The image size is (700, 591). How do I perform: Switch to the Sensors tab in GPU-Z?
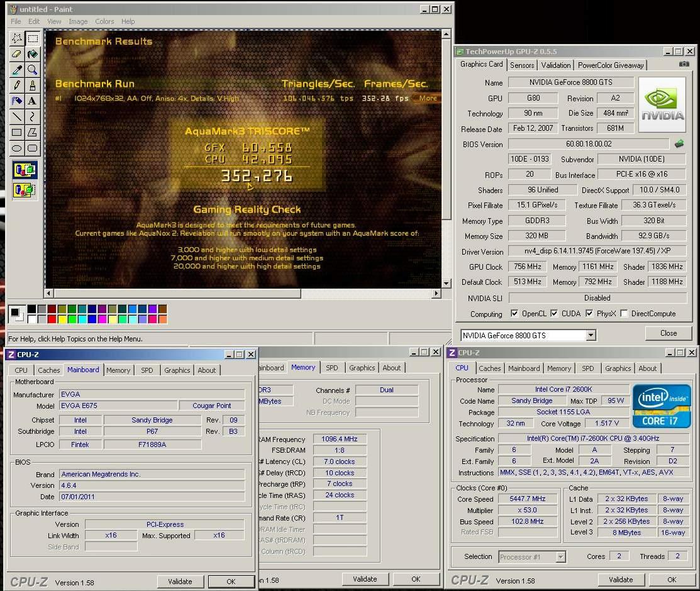pyautogui.click(x=522, y=65)
